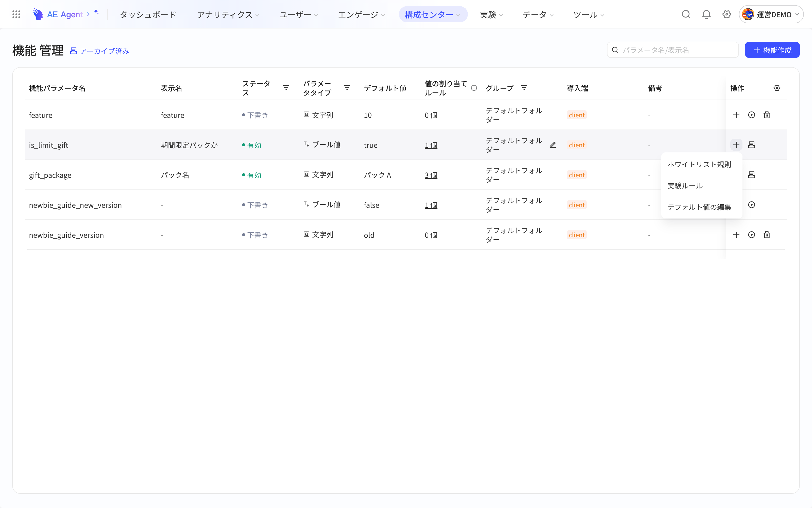Viewport: 812px width, 508px height.
Task: Publish newbie_guide_new_version parameter
Action: pyautogui.click(x=751, y=205)
